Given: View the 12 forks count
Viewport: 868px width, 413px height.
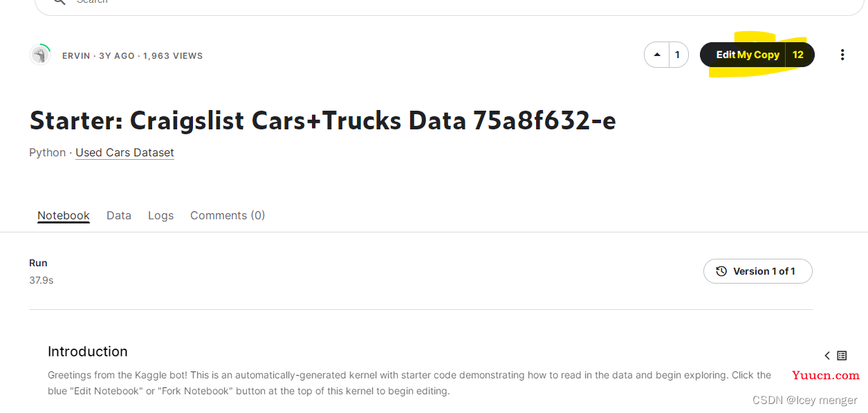Looking at the screenshot, I should coord(799,55).
